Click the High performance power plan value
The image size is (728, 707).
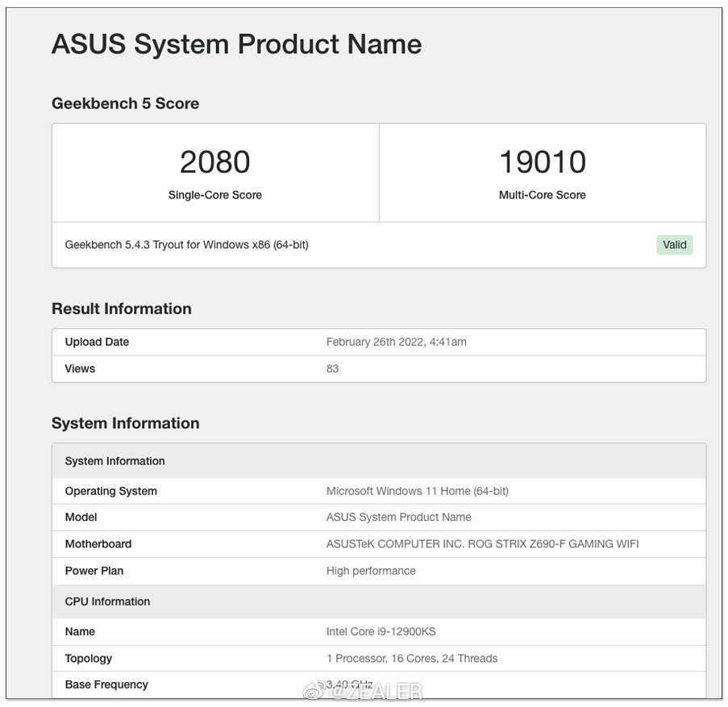pos(371,571)
